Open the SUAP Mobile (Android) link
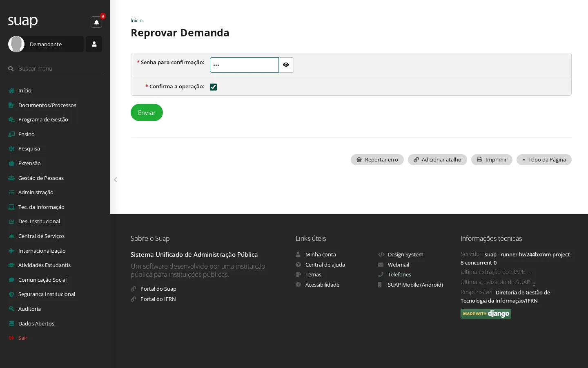The height and width of the screenshot is (368, 588). 415,285
